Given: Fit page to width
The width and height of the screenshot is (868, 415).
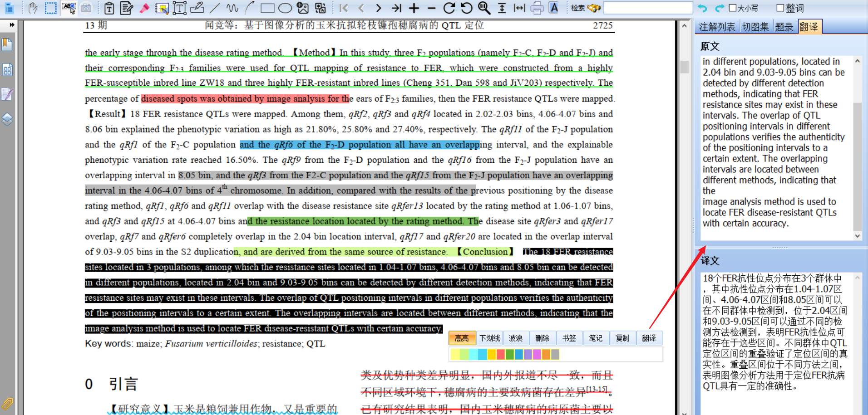Looking at the screenshot, I should pos(520,8).
